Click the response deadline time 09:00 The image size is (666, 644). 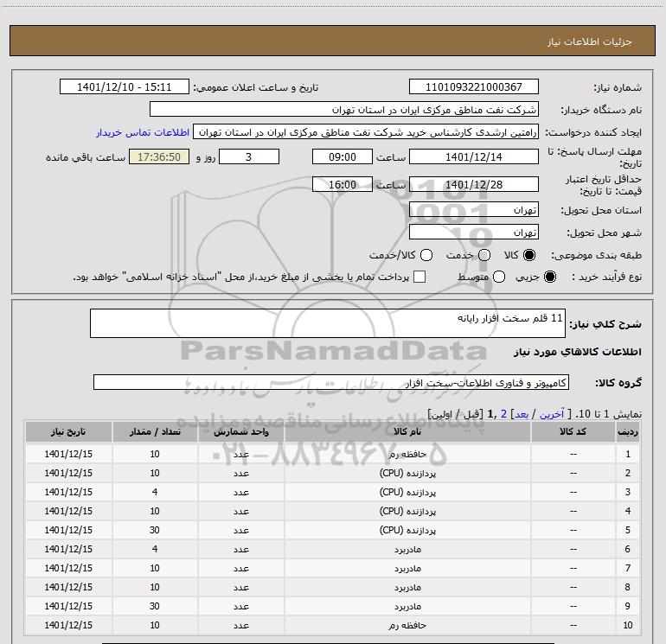tap(343, 156)
